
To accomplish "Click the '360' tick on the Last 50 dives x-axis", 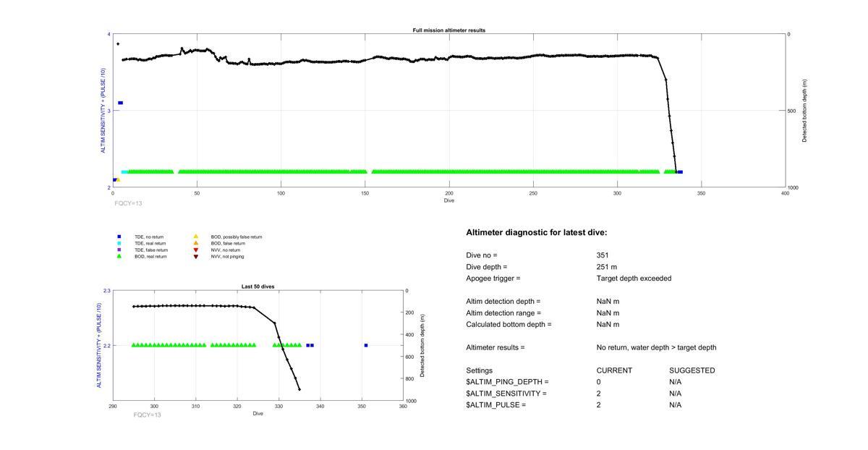I will [404, 406].
